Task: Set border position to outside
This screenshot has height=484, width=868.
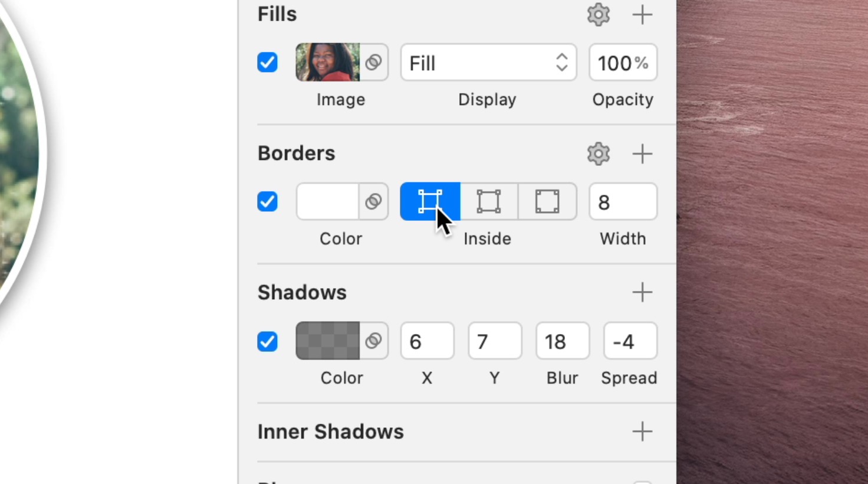Action: (547, 201)
